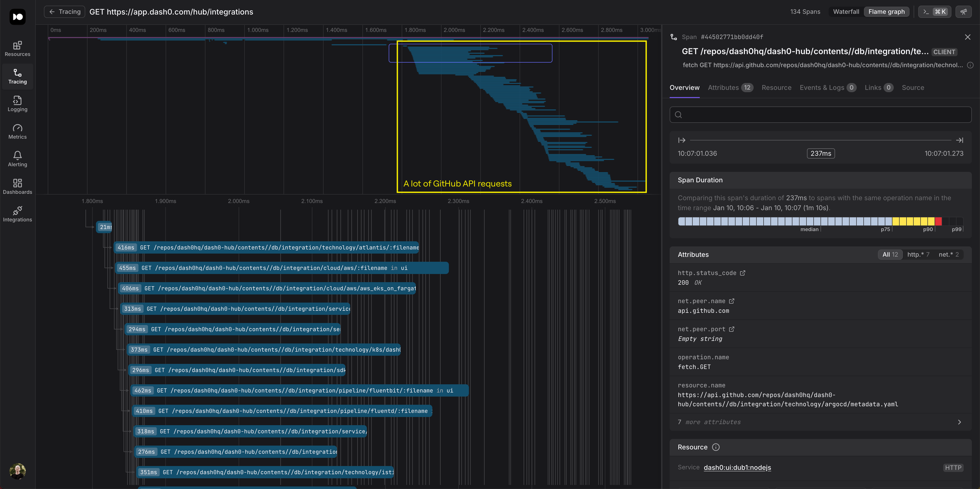This screenshot has width=980, height=489.
Task: Open net.peer.name external link icon
Action: point(732,301)
